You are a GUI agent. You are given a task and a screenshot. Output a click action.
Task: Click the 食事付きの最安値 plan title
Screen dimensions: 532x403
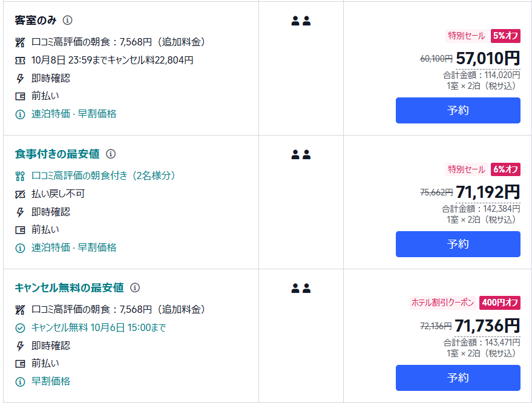pos(57,154)
